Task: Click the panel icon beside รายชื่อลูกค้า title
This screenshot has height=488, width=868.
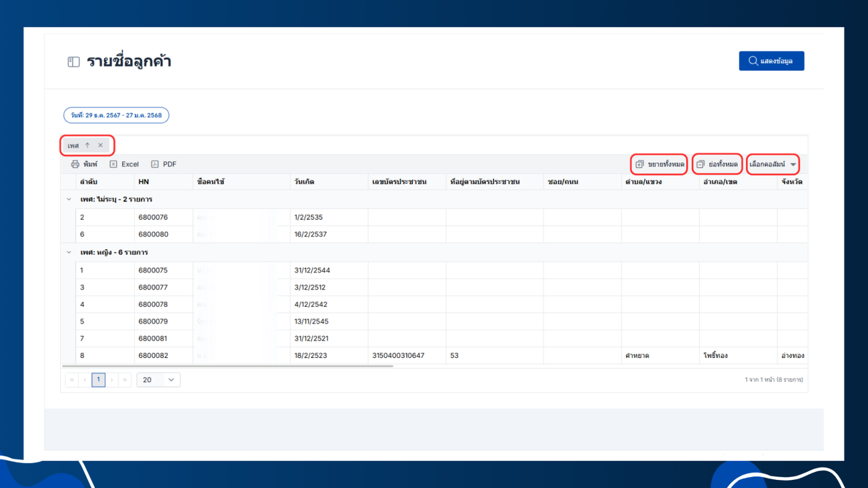Action: coord(74,62)
